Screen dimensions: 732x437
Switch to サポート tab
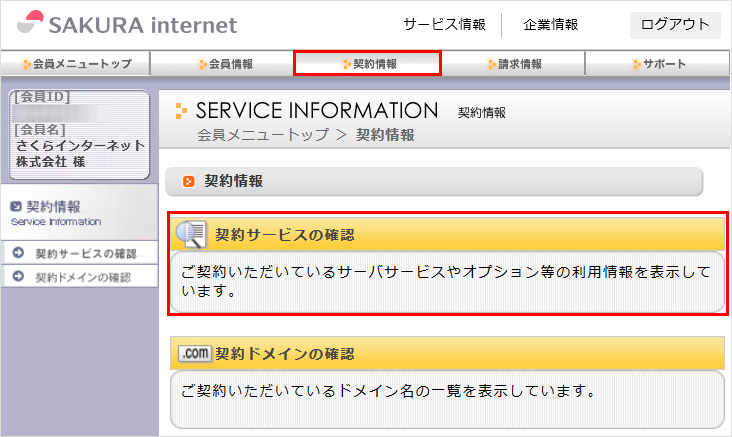click(x=657, y=63)
